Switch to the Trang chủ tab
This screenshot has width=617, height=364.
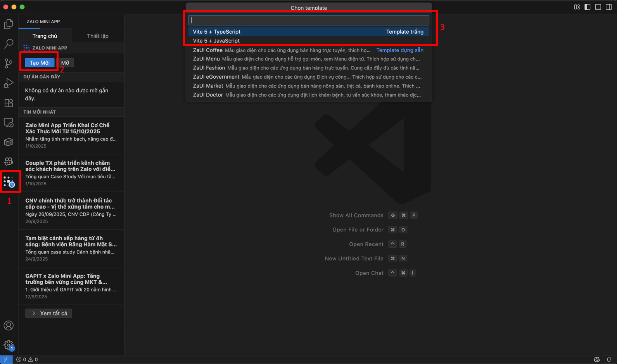tap(45, 36)
